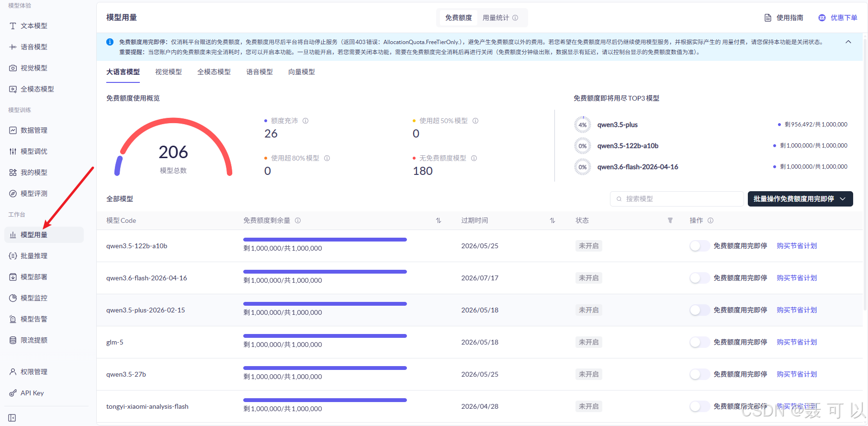
Task: Select 全模态模型 tab in model categories
Action: [214, 72]
